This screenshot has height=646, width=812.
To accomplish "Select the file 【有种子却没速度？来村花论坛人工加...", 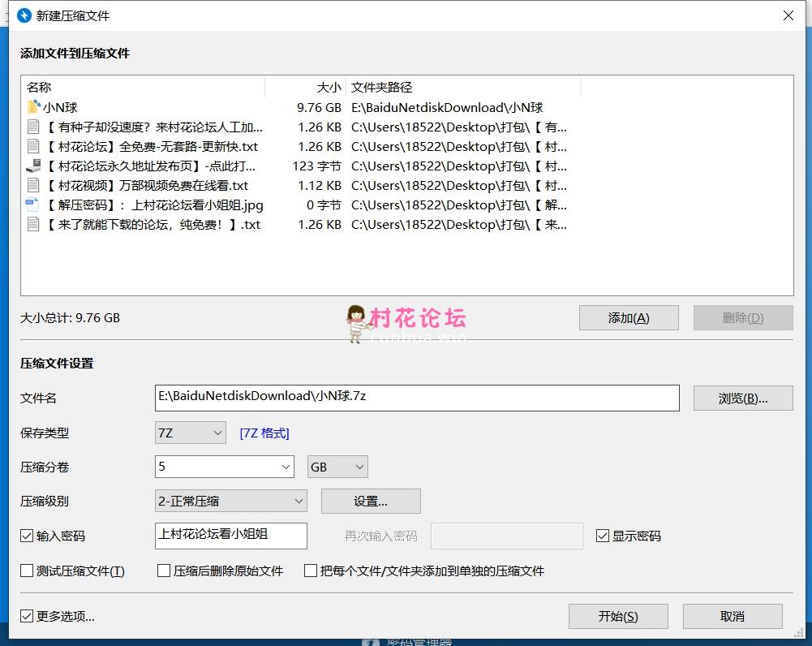I will click(x=154, y=127).
